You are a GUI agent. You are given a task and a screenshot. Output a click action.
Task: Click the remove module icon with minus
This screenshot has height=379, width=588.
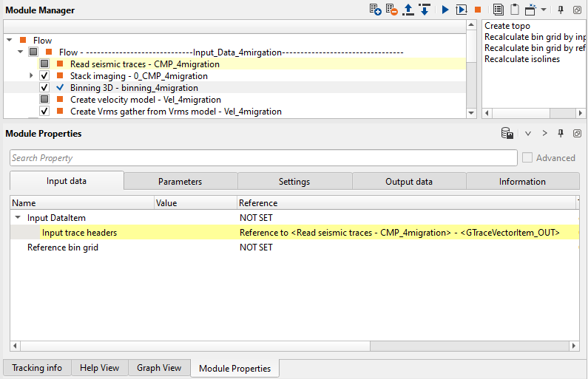click(391, 10)
